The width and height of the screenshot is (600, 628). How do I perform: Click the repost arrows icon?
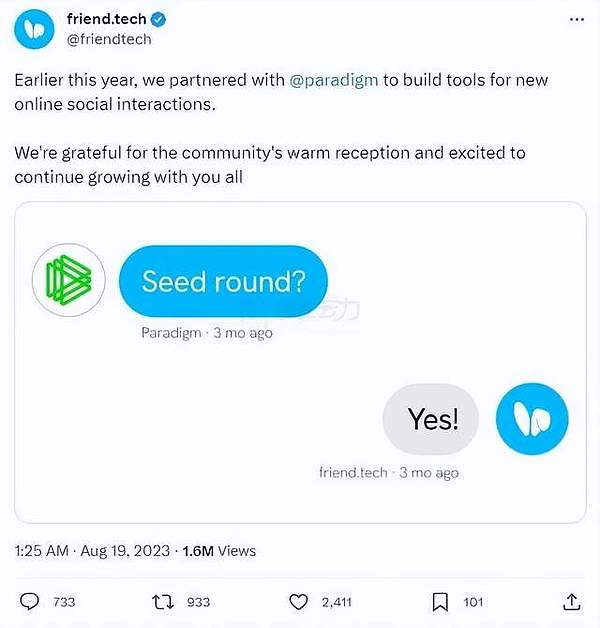click(158, 602)
